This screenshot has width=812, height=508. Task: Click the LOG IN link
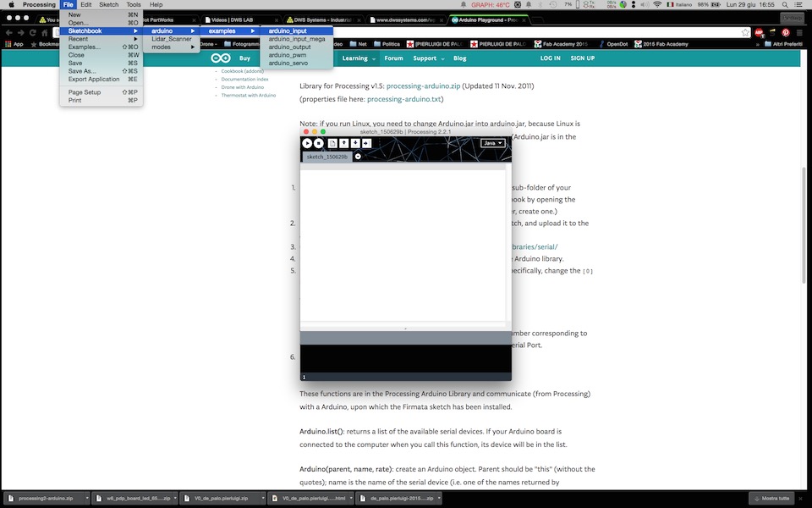coord(550,58)
